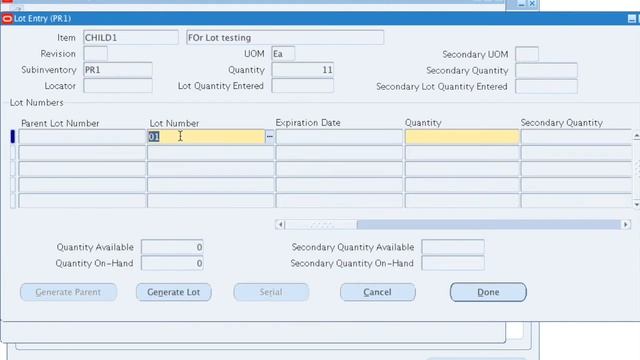Click the Quantity Available field

(172, 247)
